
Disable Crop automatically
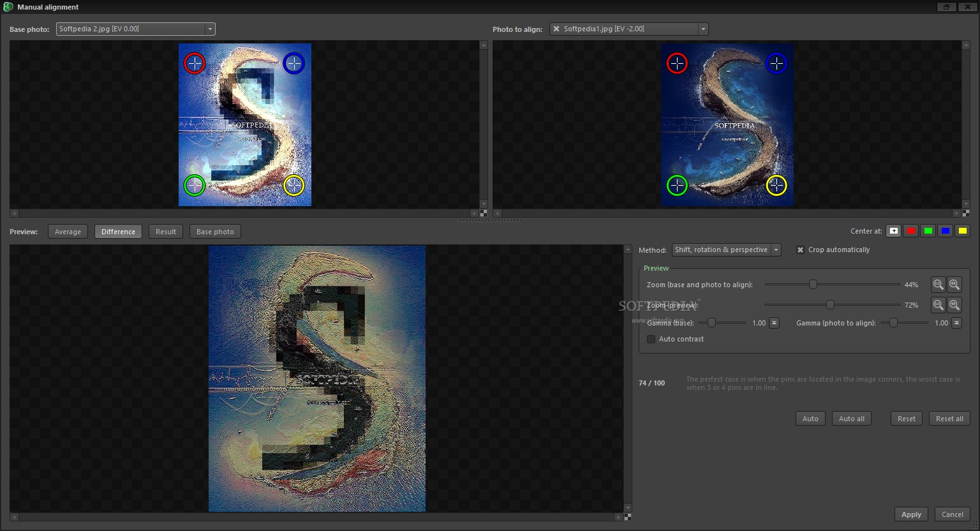(800, 250)
